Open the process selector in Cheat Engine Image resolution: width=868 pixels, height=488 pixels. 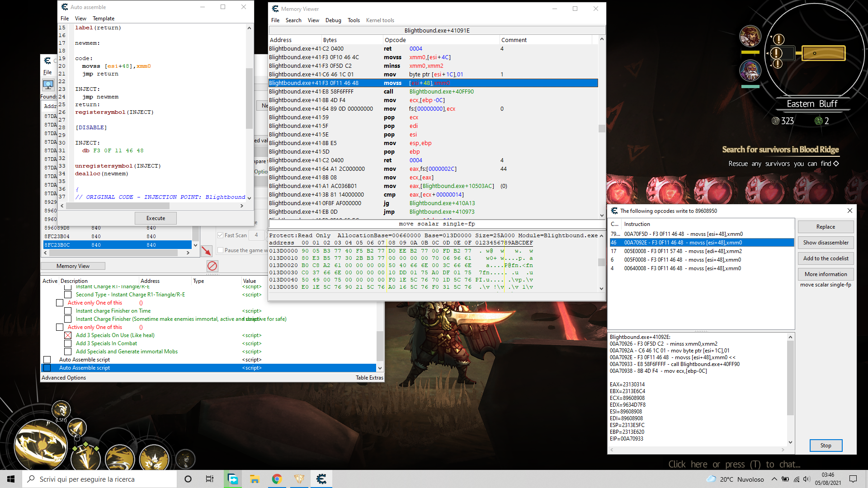[x=48, y=84]
